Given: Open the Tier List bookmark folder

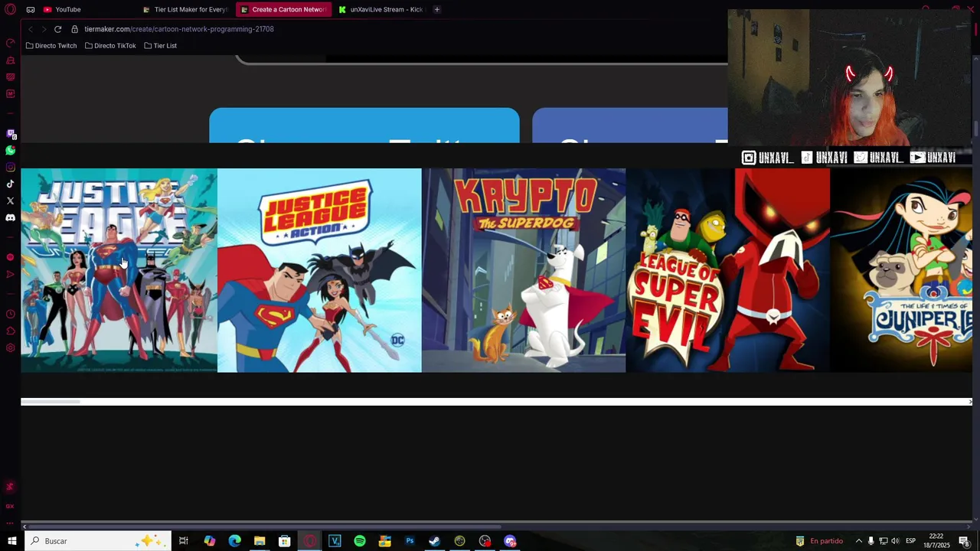Looking at the screenshot, I should pyautogui.click(x=161, y=46).
